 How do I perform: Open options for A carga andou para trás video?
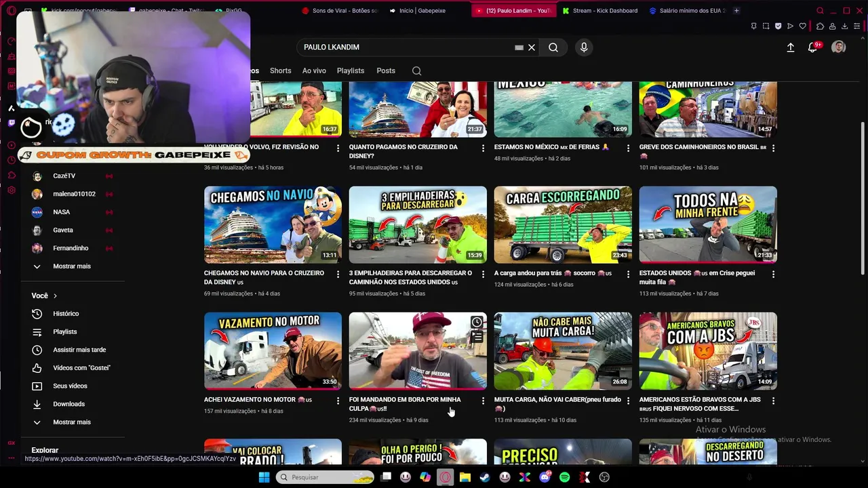[628, 274]
